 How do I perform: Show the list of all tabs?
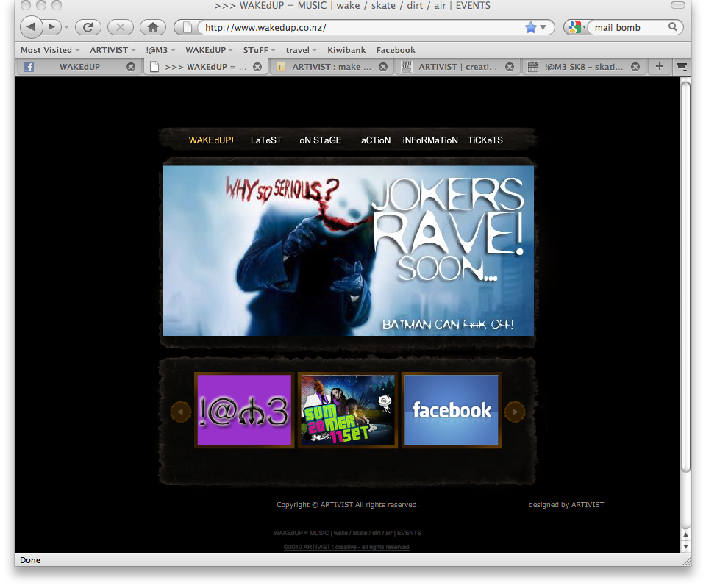[682, 67]
